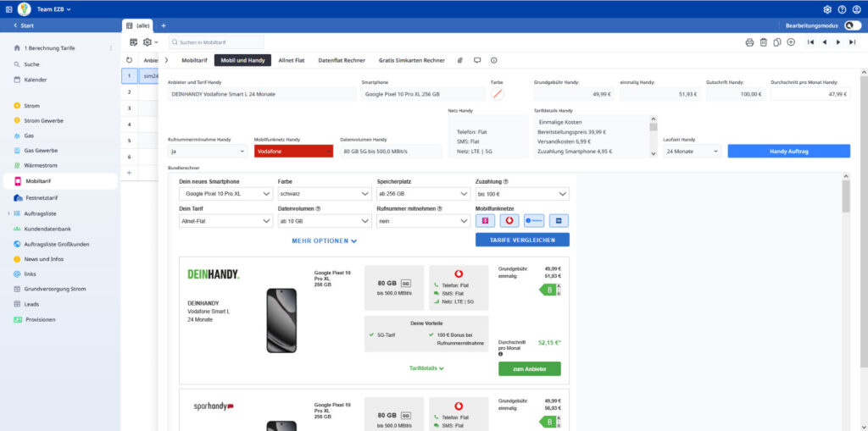This screenshot has width=868, height=431.
Task: Toggle the Telekom network filter
Action: [x=486, y=221]
